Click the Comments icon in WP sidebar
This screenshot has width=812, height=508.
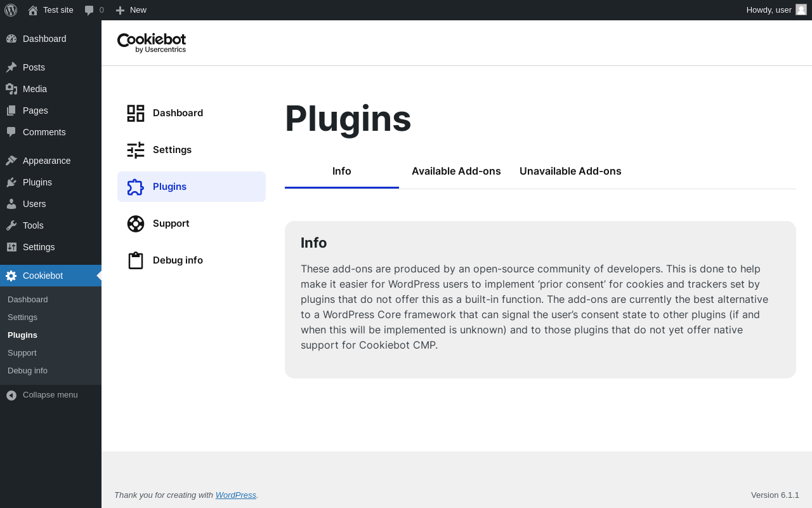[x=11, y=132]
